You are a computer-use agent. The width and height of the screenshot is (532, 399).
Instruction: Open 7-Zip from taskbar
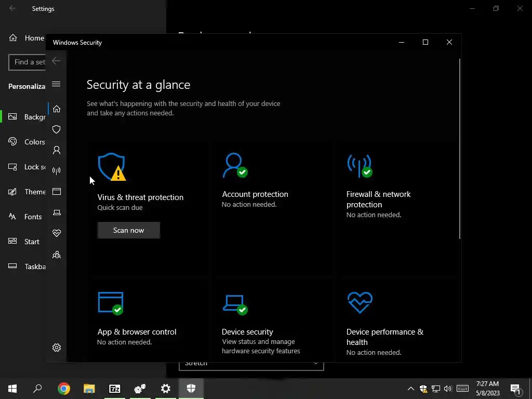(115, 389)
